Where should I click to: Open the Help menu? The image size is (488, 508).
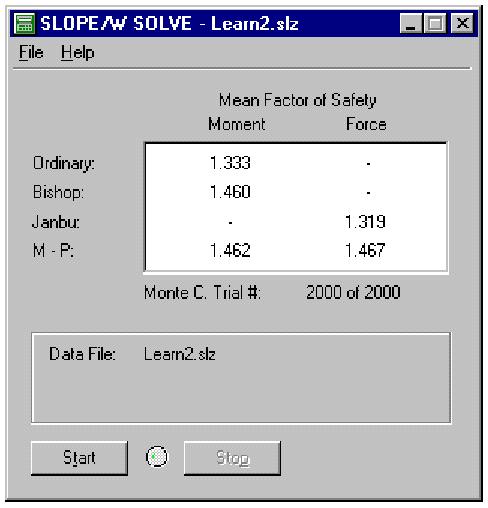point(78,53)
